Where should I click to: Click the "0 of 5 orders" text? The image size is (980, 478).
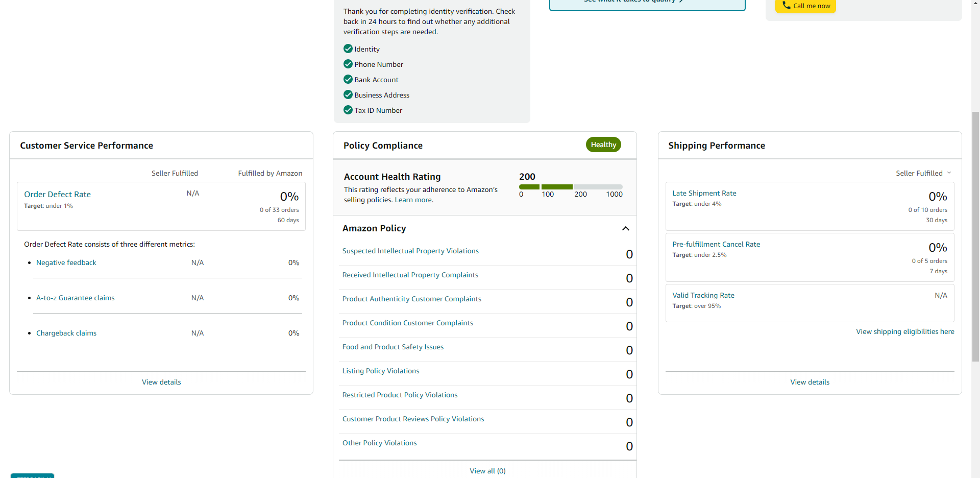929,261
